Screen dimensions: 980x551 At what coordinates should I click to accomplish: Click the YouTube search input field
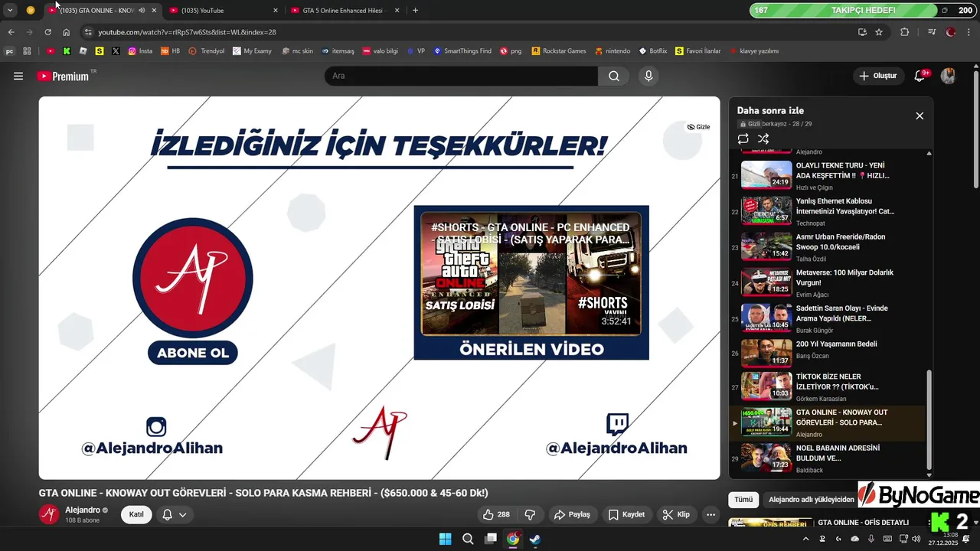461,76
